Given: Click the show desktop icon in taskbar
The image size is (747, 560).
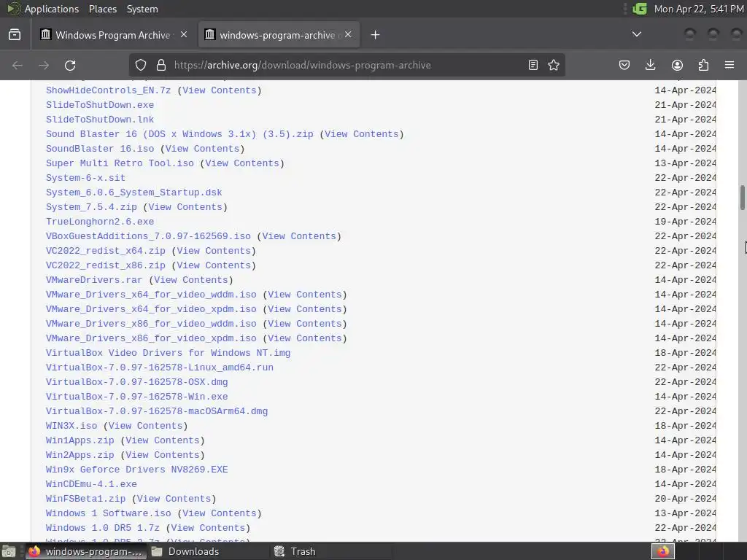Looking at the screenshot, I should point(9,551).
